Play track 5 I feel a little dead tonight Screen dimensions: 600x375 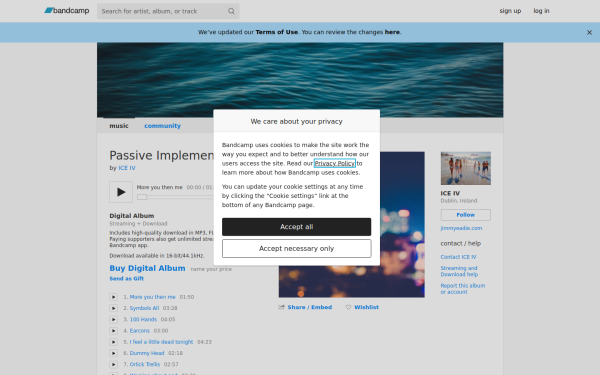pyautogui.click(x=114, y=342)
